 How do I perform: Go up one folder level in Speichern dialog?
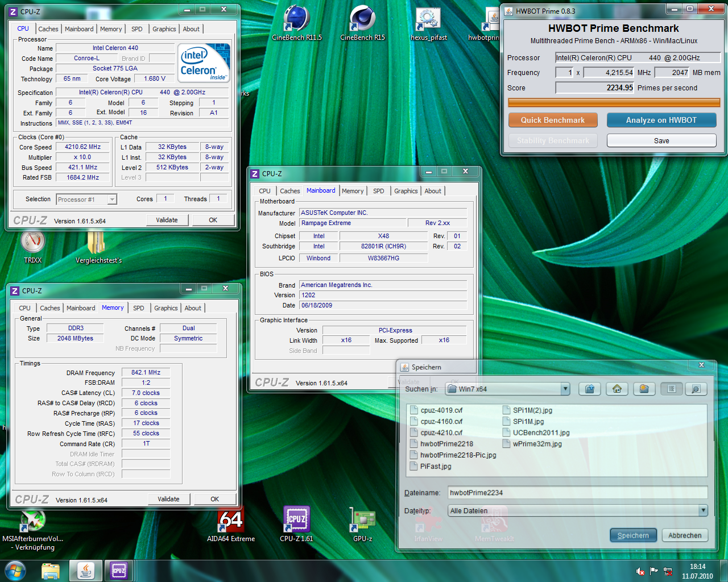point(590,389)
